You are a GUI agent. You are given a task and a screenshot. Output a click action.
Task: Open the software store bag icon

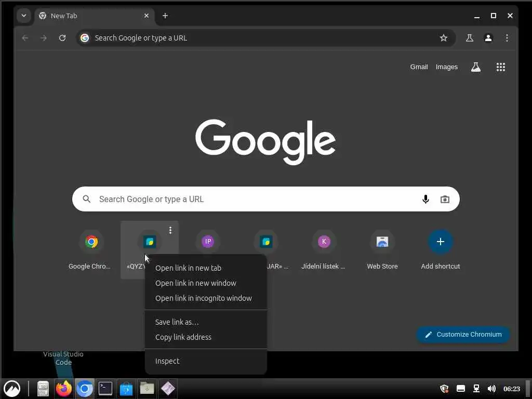tap(126, 389)
